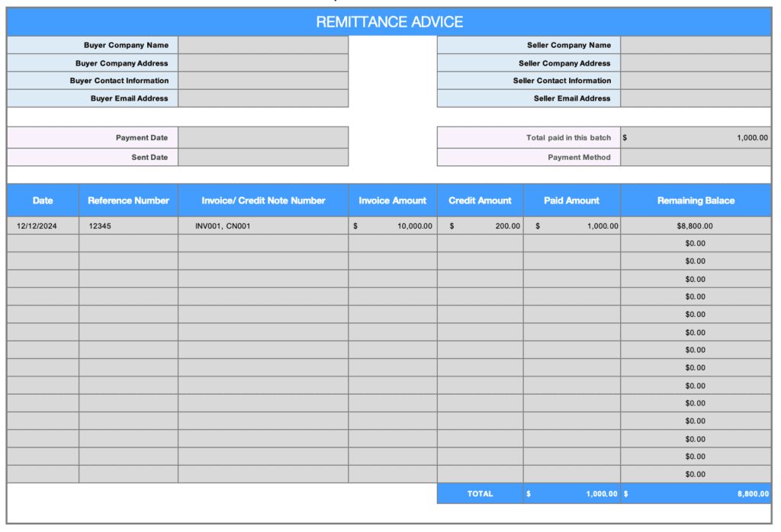Select the Buyer Company Address field

263,63
